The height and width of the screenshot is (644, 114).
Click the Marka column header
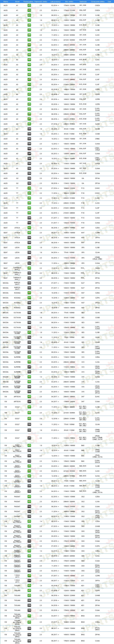pos(6,1)
